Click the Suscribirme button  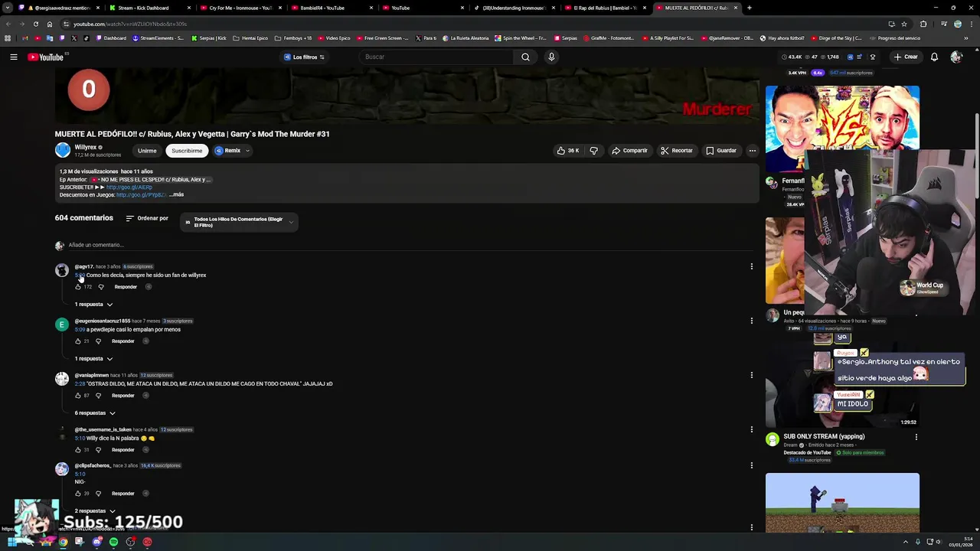pos(187,151)
